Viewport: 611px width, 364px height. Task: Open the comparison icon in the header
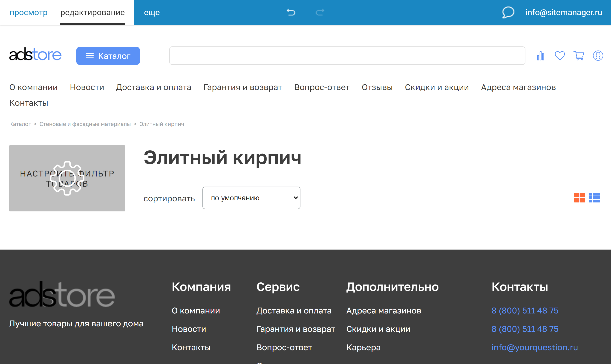pos(540,56)
